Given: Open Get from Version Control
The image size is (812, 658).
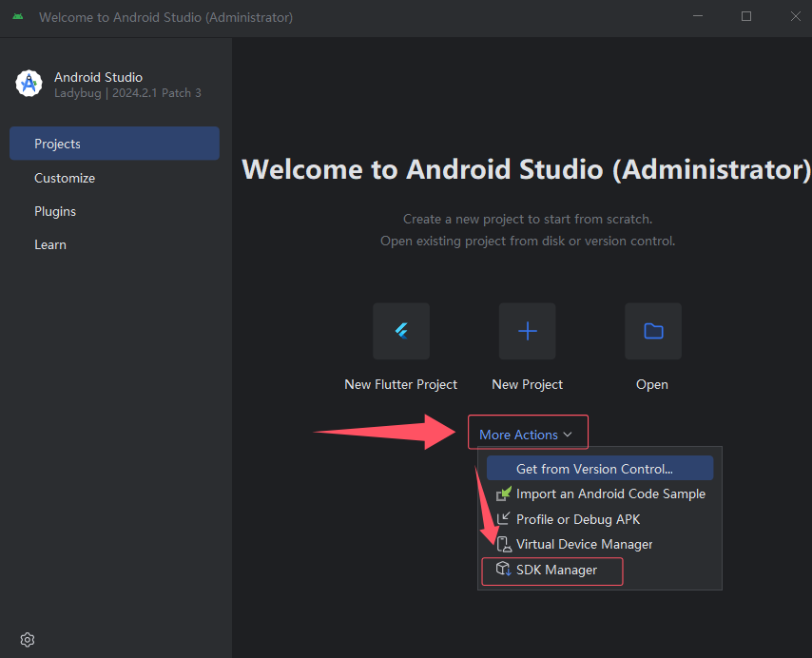Looking at the screenshot, I should point(599,468).
